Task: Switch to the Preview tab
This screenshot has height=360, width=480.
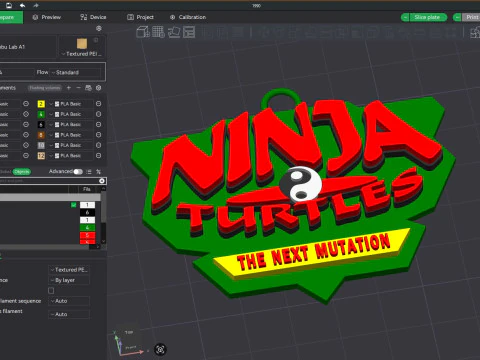Action: [x=47, y=17]
